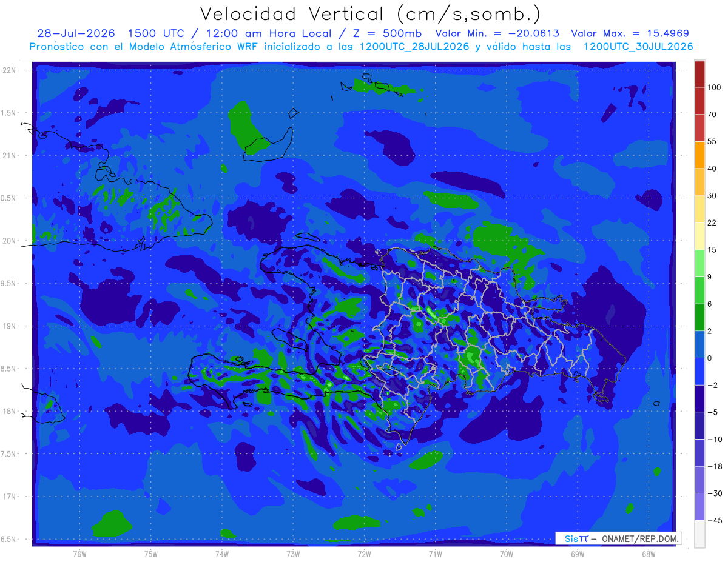The height and width of the screenshot is (562, 728).
Task: Click the "100" colorbar value
Action: click(714, 87)
